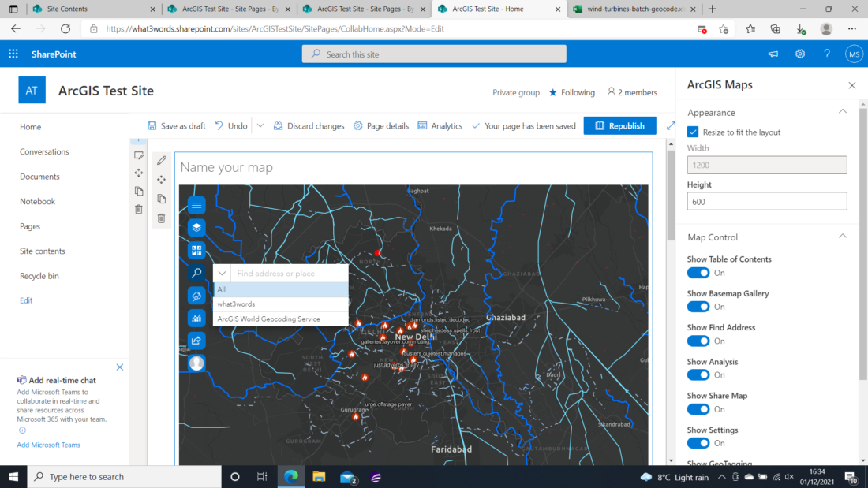Image resolution: width=868 pixels, height=488 pixels.
Task: Click the map user profile avatar
Action: click(x=196, y=363)
